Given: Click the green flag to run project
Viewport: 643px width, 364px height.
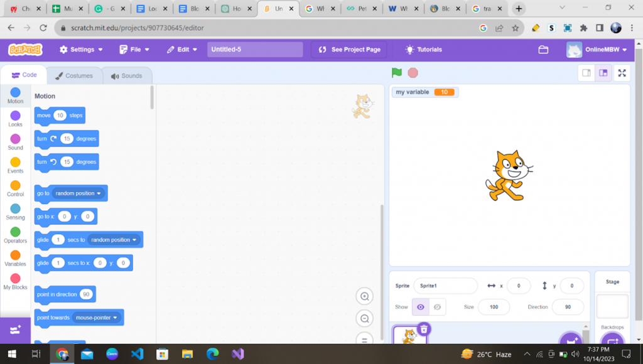Looking at the screenshot, I should click(396, 73).
